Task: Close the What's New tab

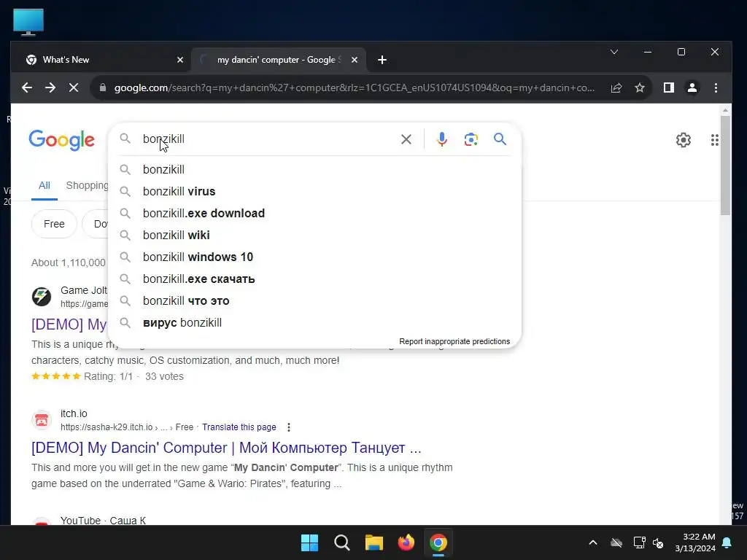Action: point(180,60)
